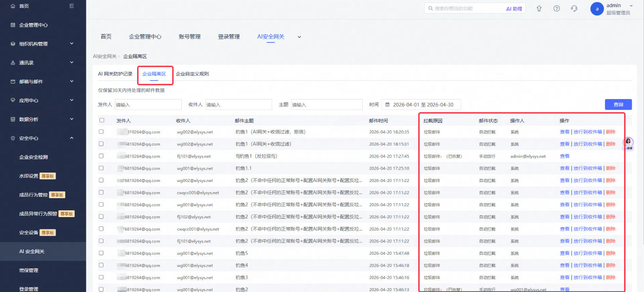644x292 pixels.
Task: Select the 企业隔离区 tab
Action: point(154,74)
